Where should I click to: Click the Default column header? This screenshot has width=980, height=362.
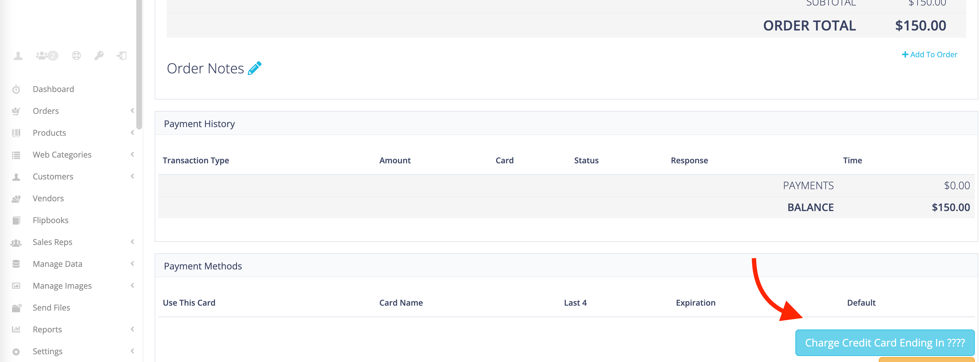coord(861,303)
